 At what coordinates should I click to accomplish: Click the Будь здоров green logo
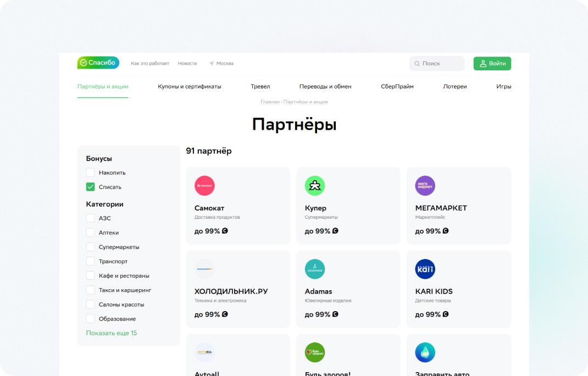315,352
